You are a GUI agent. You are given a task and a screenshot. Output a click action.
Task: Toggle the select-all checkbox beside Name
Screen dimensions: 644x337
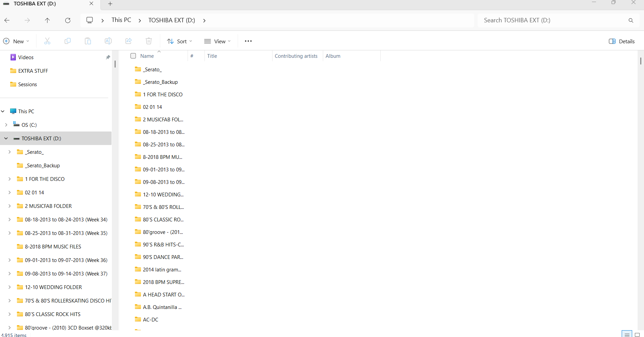(x=133, y=56)
